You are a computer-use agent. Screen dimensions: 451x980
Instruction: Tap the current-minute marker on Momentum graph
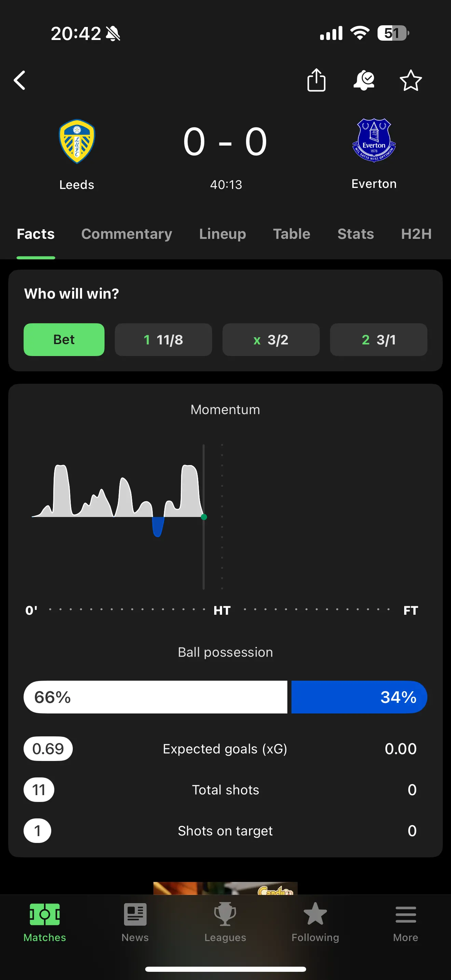click(204, 517)
